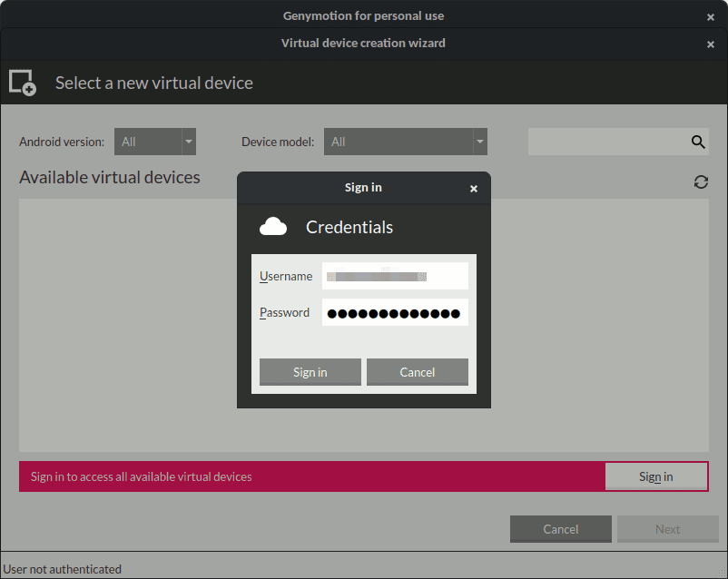This screenshot has width=728, height=579.
Task: Submit credentials with dialog Sign in button
Action: [x=310, y=372]
